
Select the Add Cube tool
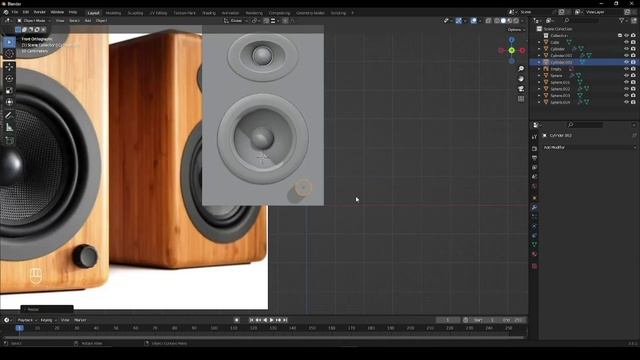[x=9, y=140]
